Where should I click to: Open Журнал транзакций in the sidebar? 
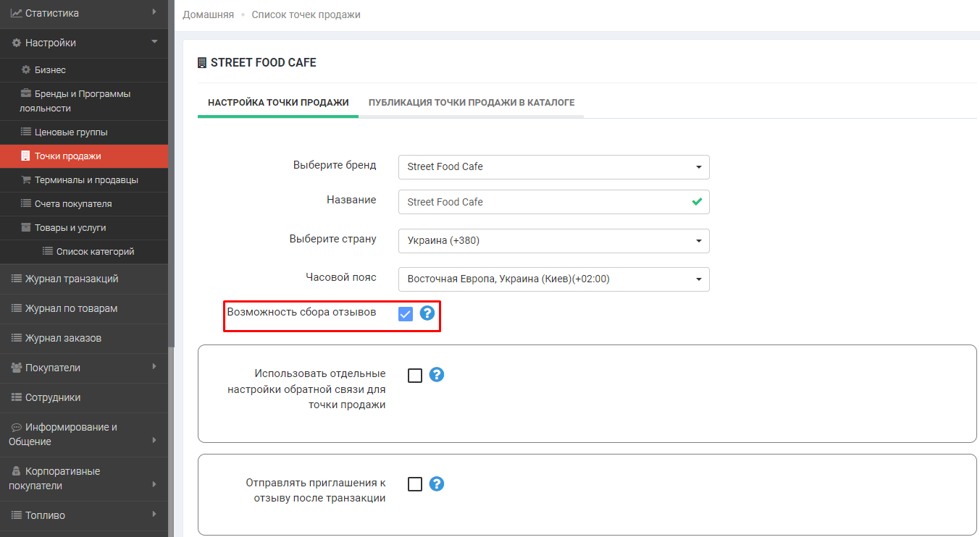click(x=71, y=279)
